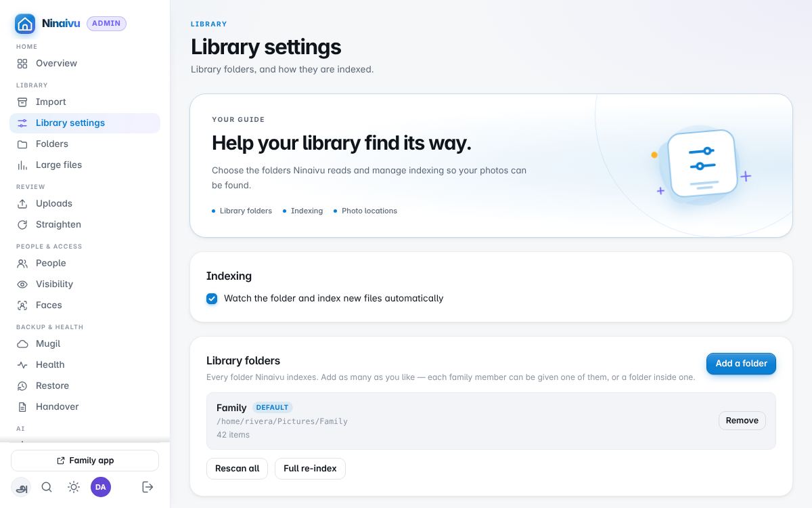Click the Ninaivu house logo icon

coord(25,24)
